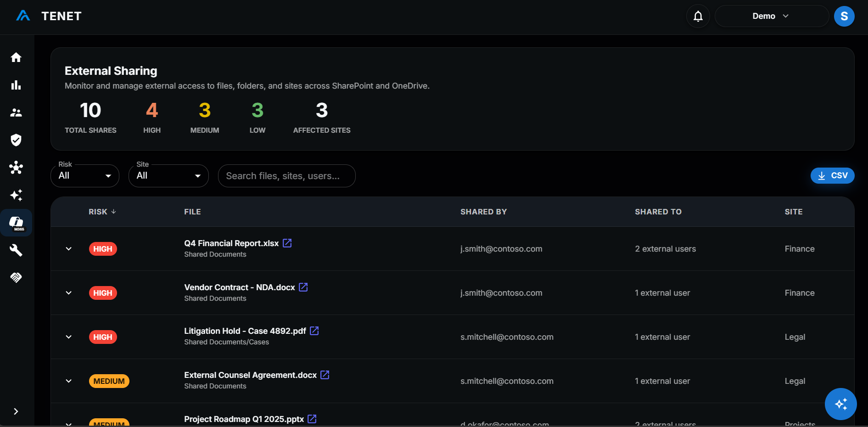
Task: Open the wrench tools sidebar icon
Action: (16, 250)
